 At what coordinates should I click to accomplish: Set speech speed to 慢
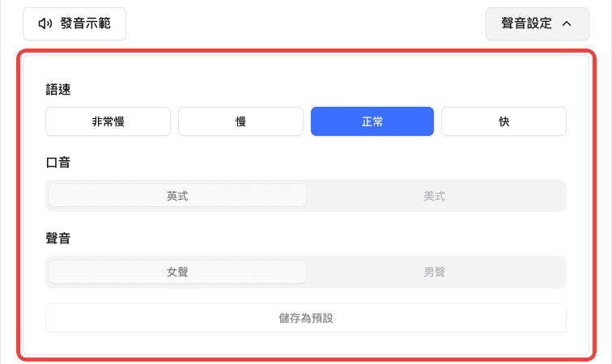point(240,121)
